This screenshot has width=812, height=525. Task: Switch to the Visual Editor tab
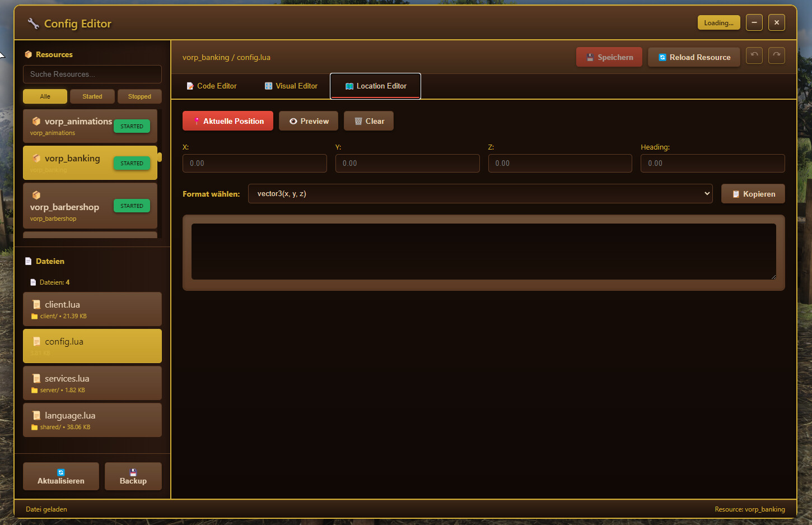point(291,86)
